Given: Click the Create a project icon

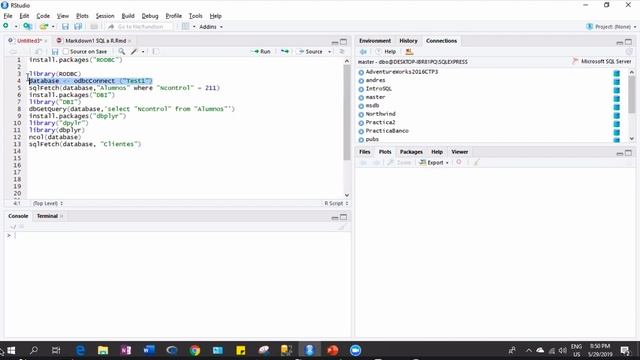Looking at the screenshot, I should (x=27, y=27).
